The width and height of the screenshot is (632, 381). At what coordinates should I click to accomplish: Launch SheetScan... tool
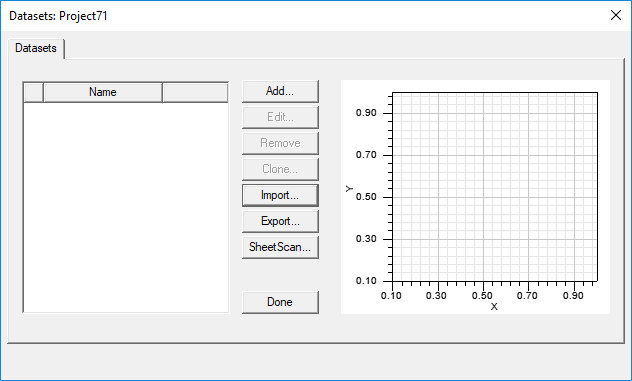[280, 247]
